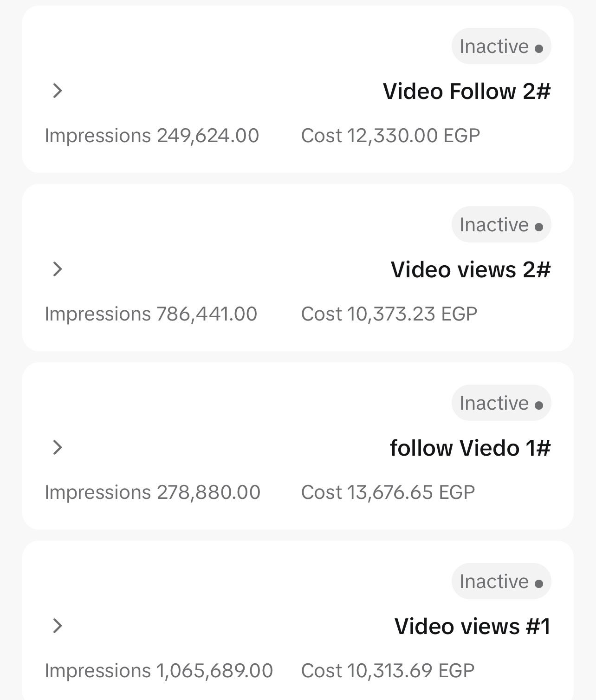596x700 pixels.
Task: Click the Cost 13,676.65 EGP value
Action: coord(388,492)
